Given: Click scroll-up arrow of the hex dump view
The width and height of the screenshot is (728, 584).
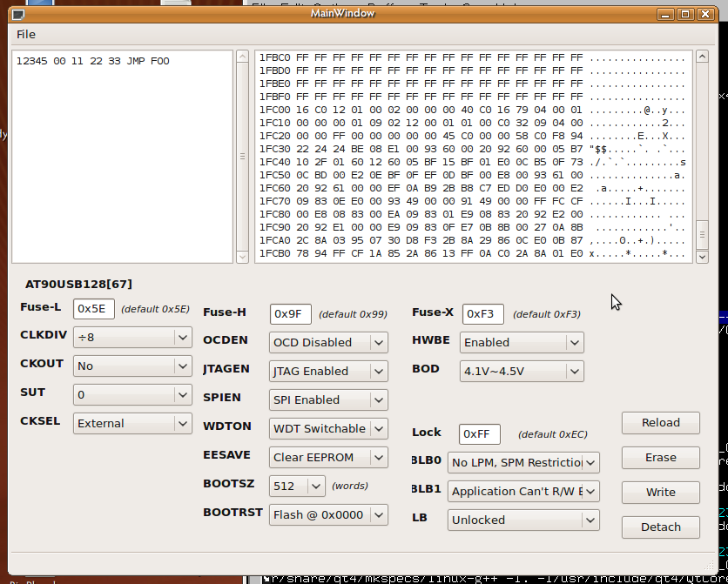Looking at the screenshot, I should pyautogui.click(x=702, y=57).
